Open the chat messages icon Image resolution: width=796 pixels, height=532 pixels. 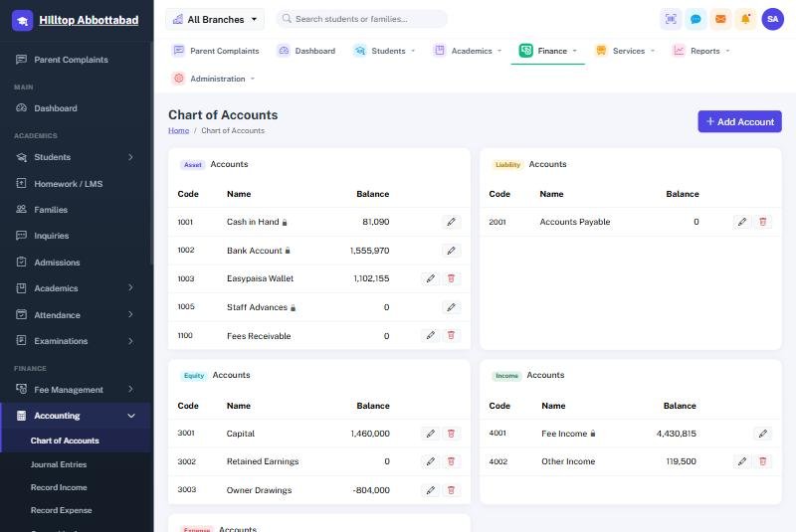[696, 19]
